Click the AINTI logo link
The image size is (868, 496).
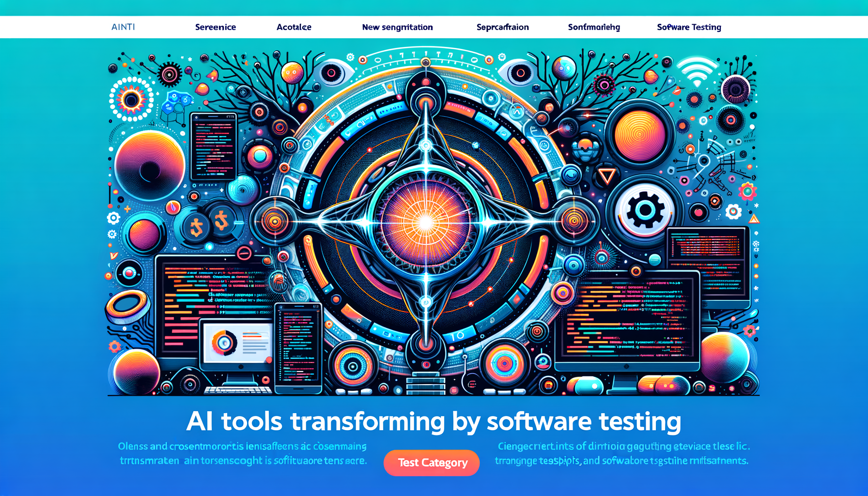tap(123, 27)
